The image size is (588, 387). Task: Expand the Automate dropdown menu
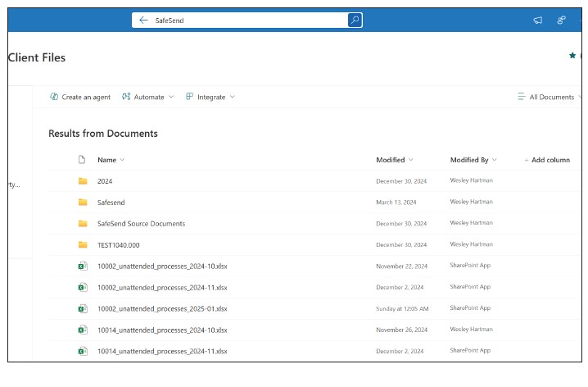pos(147,97)
